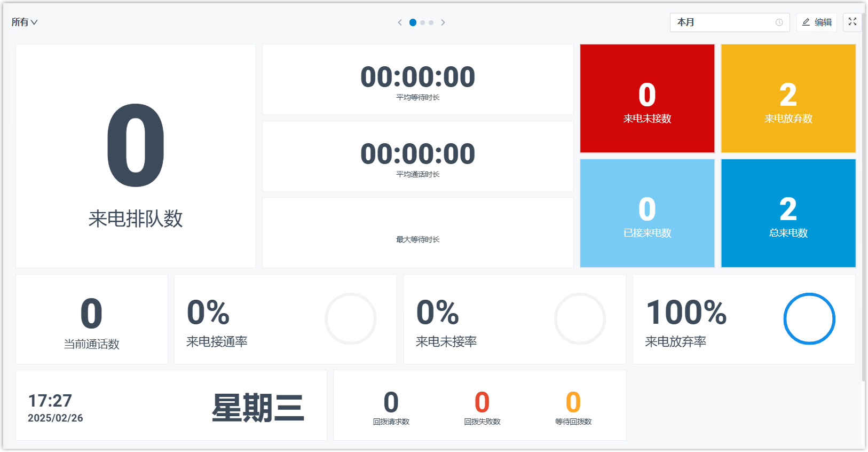Go to next dashboard page arrow
The image size is (868, 452).
pos(443,22)
